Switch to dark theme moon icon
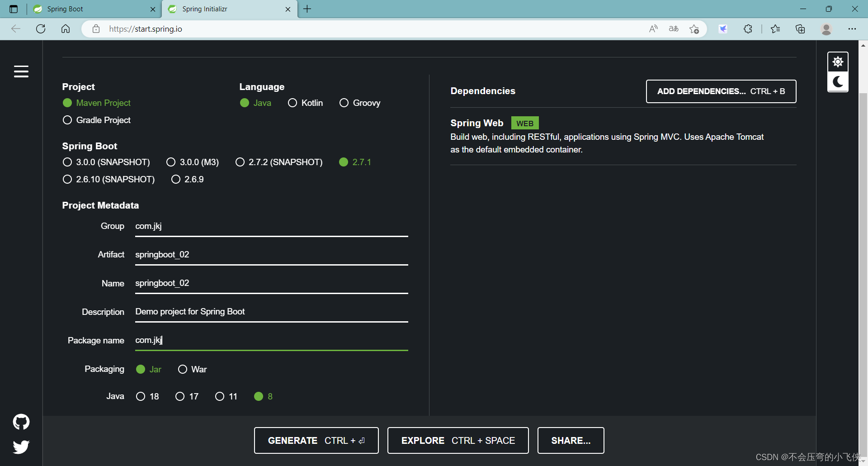 point(838,82)
